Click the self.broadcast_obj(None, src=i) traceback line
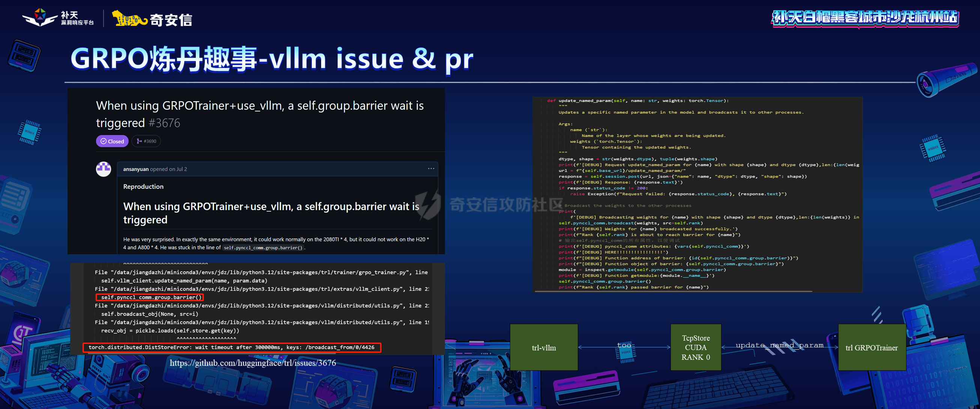 (149, 314)
